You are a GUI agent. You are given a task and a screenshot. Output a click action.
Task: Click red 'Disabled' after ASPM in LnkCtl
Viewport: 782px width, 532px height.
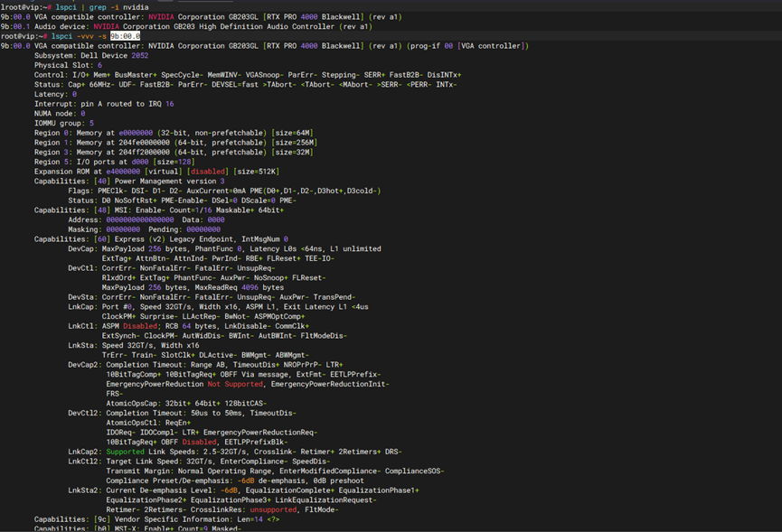(140, 326)
